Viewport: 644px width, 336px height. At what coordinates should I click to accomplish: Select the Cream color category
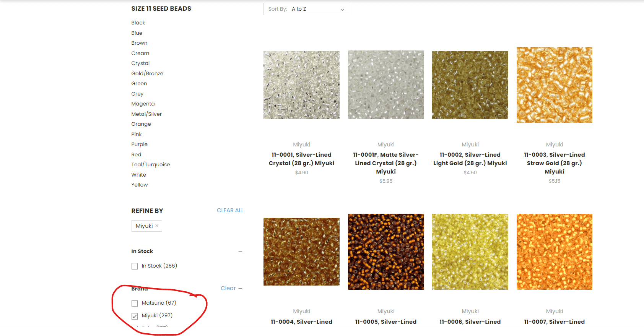coord(140,53)
